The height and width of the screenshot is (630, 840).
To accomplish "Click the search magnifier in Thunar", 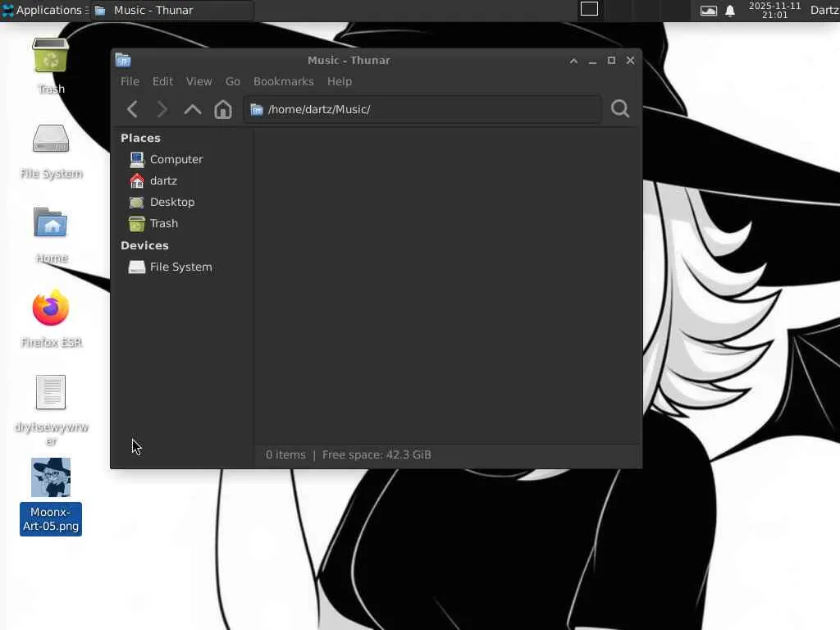I will pos(620,109).
